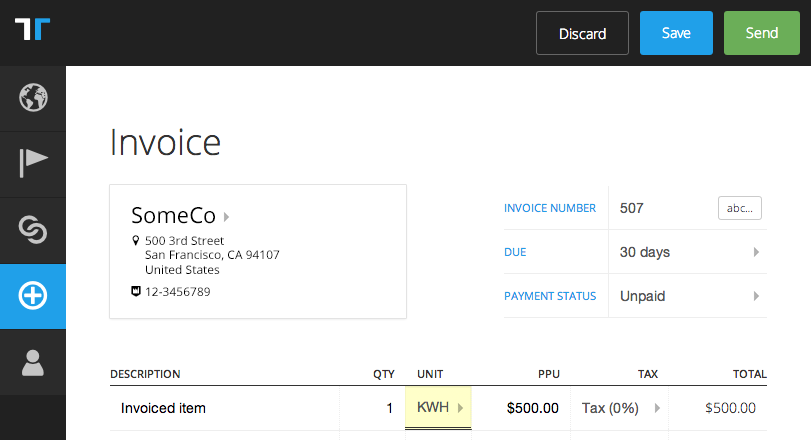The height and width of the screenshot is (440, 811).
Task: Click the logo icon in top bar
Action: coord(32,29)
